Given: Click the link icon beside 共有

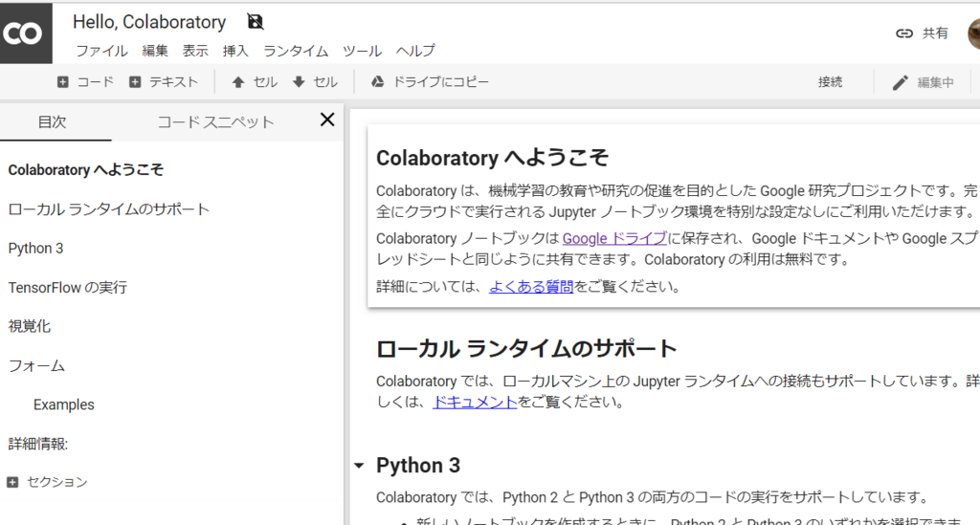Looking at the screenshot, I should click(904, 33).
